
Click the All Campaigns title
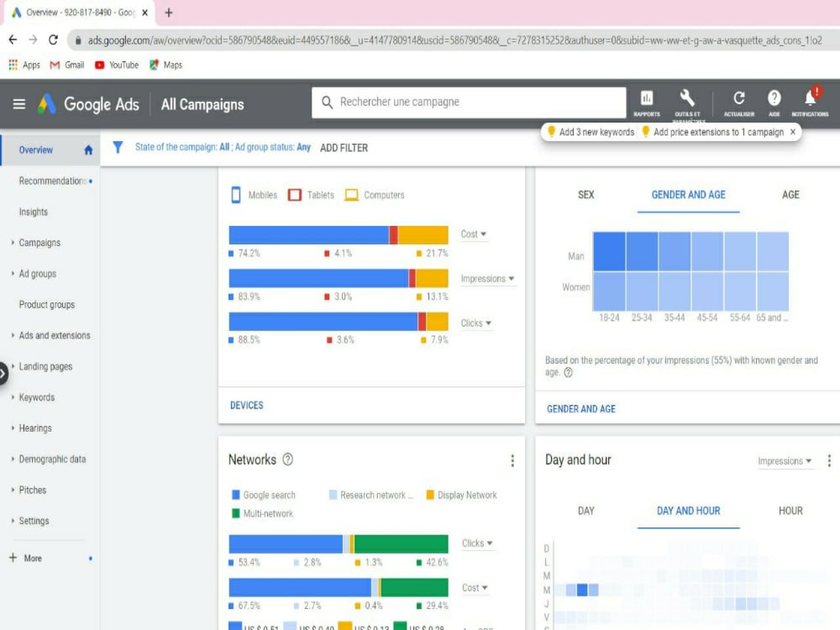click(x=202, y=104)
